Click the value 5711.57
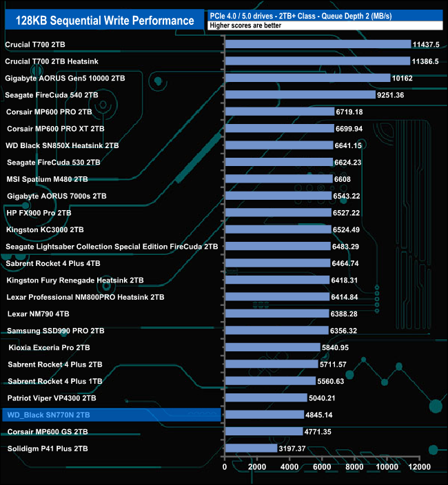This screenshot has height=485, width=448. (x=333, y=364)
